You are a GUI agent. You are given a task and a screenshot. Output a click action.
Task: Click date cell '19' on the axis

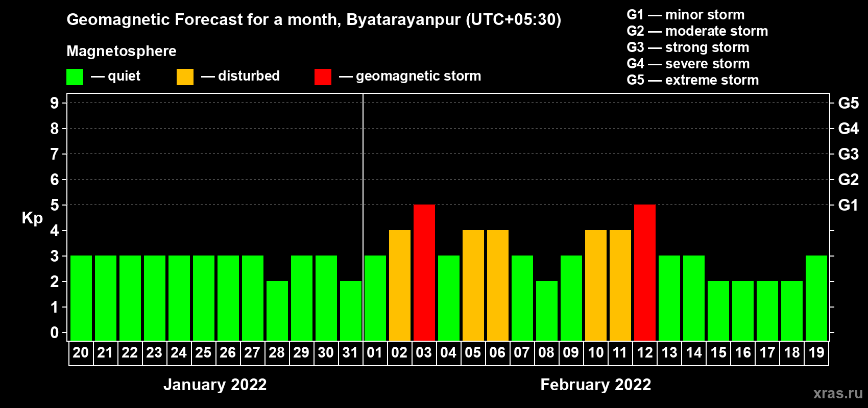pyautogui.click(x=816, y=353)
